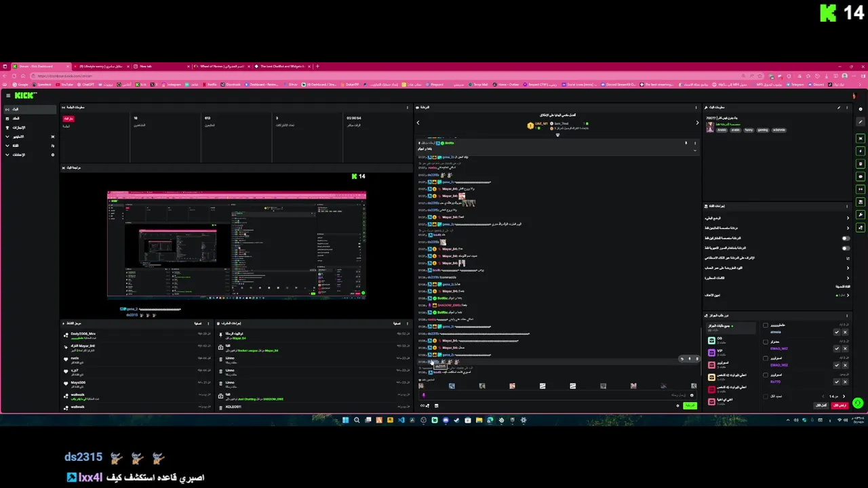The height and width of the screenshot is (488, 868).
Task: Select the first emote in the quick emote row
Action: click(421, 386)
